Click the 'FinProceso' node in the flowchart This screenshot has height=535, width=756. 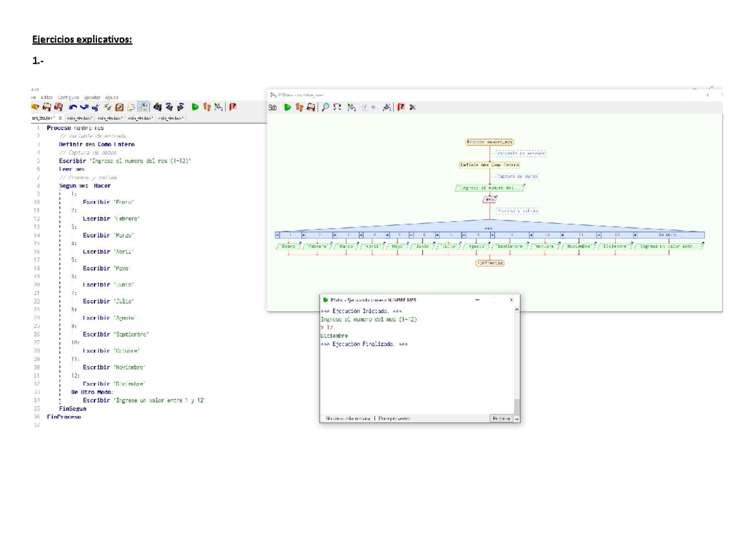tap(490, 263)
